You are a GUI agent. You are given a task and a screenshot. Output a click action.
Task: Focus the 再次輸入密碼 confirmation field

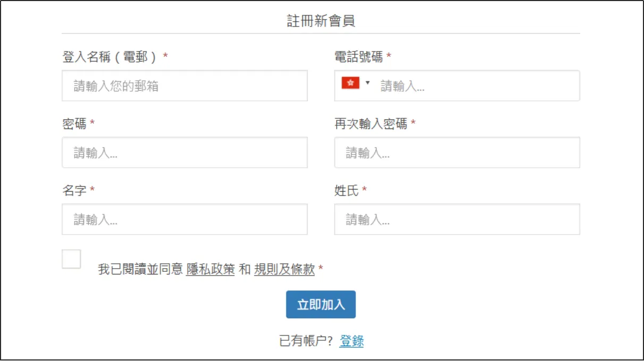coord(456,153)
